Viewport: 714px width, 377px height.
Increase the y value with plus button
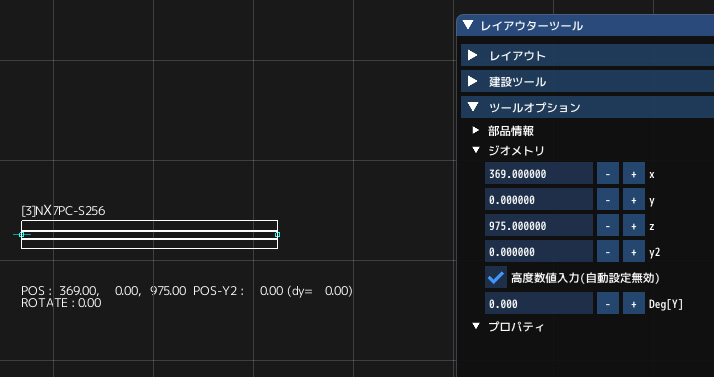pos(634,199)
